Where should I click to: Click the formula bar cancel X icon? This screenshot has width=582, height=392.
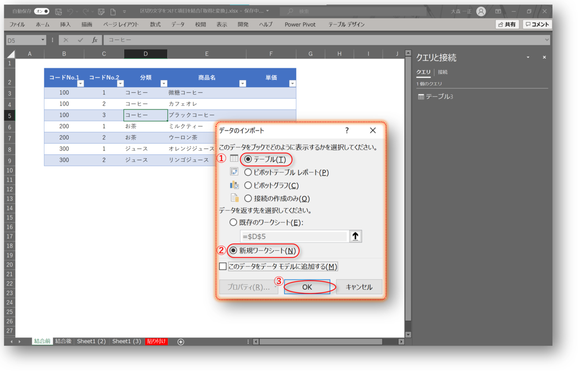point(66,40)
